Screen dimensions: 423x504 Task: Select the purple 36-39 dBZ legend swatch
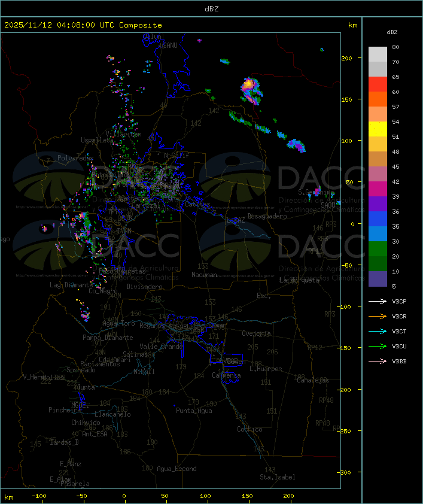coord(378,204)
